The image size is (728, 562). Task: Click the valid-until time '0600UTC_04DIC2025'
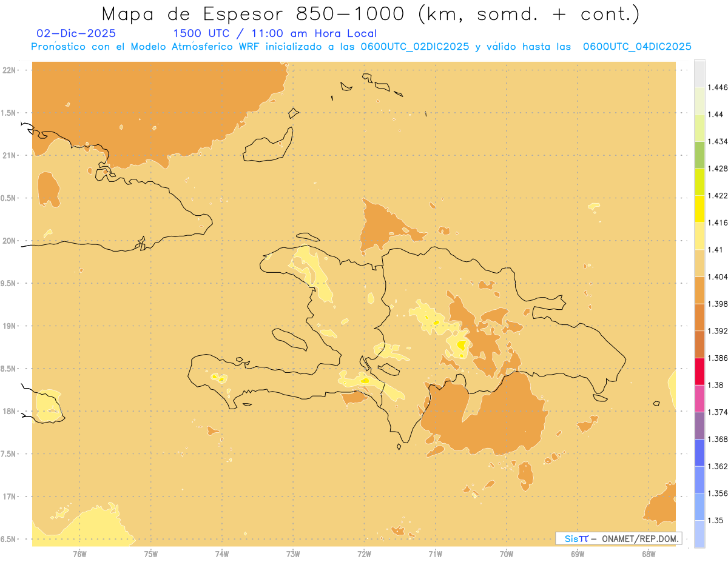[637, 47]
